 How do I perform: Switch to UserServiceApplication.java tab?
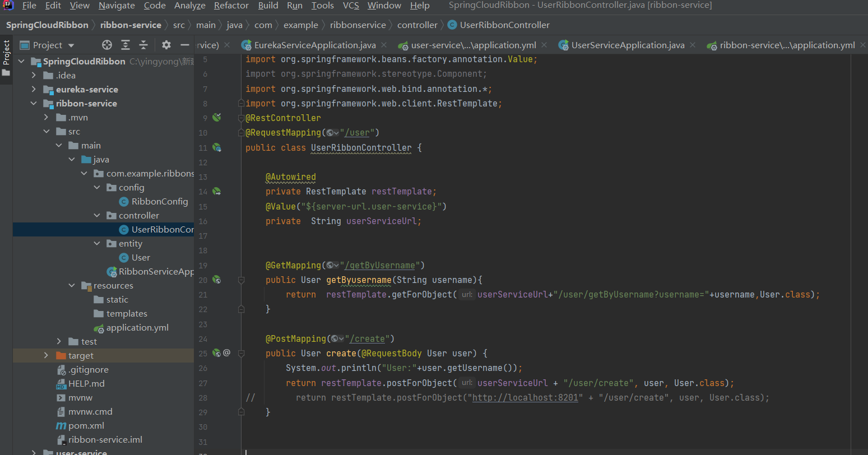(x=628, y=45)
